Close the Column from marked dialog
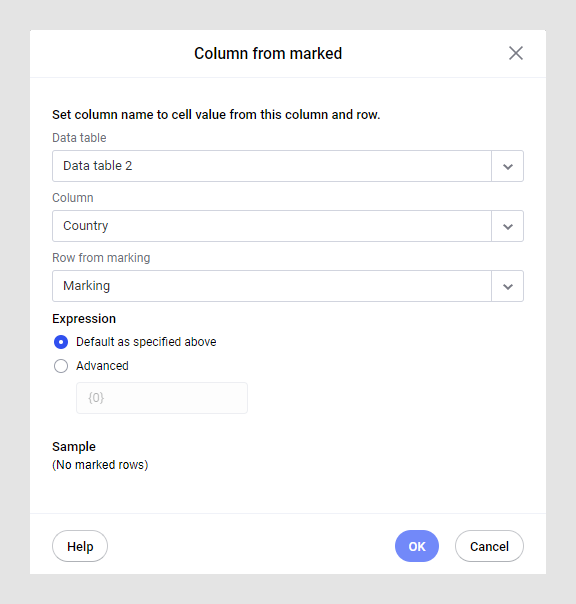 [516, 53]
